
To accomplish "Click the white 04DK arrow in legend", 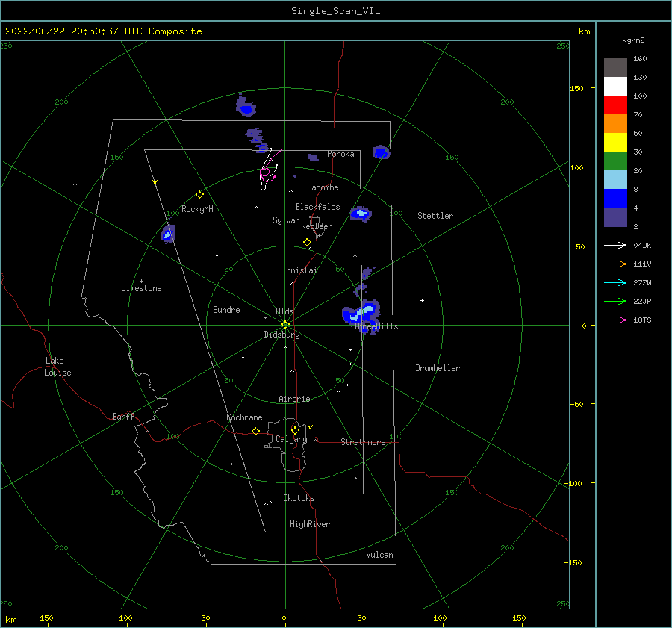I will point(615,245).
